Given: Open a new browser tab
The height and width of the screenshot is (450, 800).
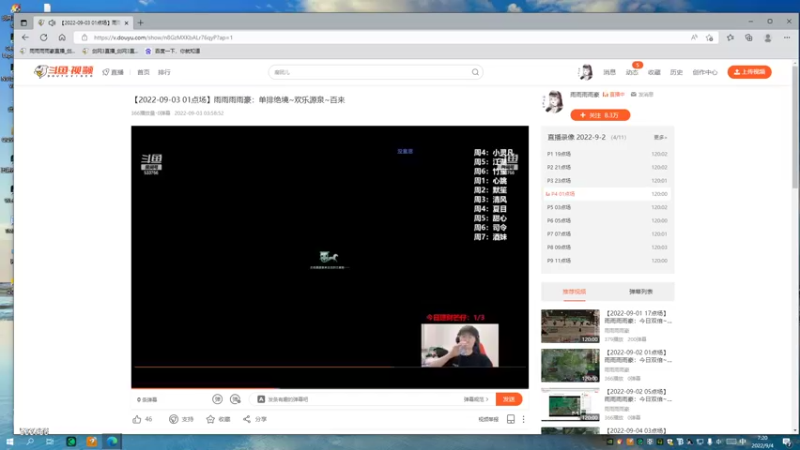Looking at the screenshot, I should tap(140, 22).
